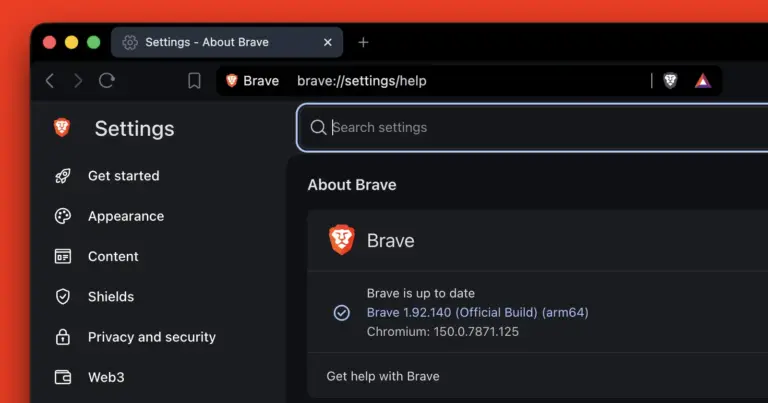Click the Settings title text
768x403 pixels.
(134, 129)
